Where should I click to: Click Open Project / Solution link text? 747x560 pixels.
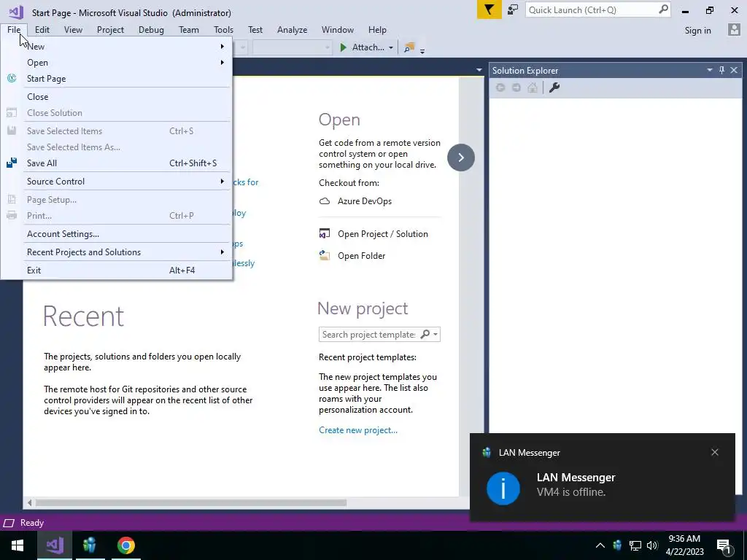coord(382,234)
